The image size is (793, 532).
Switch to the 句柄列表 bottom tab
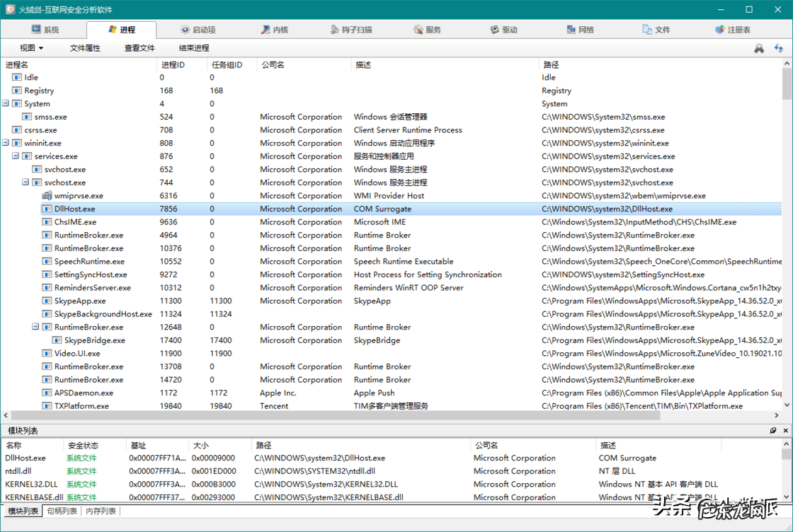coord(62,511)
